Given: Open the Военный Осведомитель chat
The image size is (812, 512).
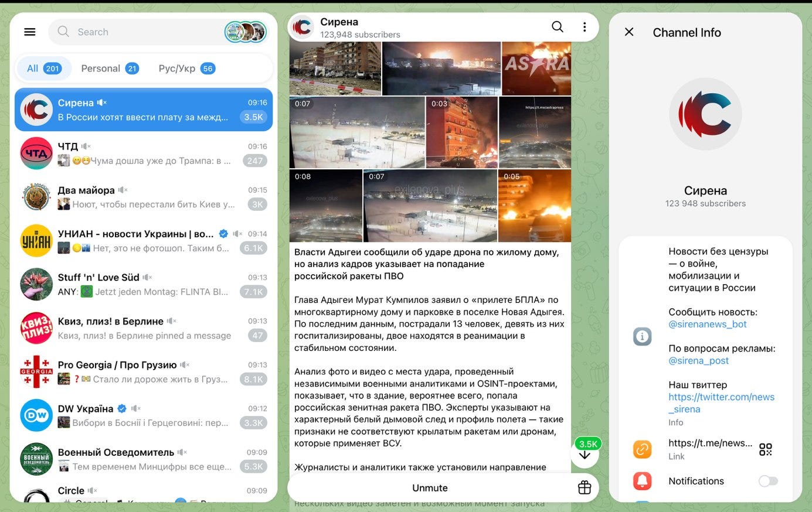Looking at the screenshot, I should (x=144, y=459).
